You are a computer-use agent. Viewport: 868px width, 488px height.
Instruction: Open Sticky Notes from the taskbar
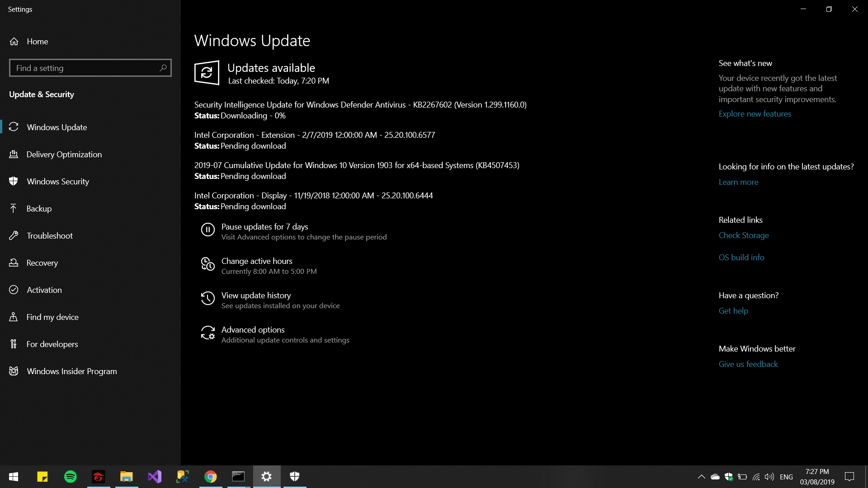42,477
